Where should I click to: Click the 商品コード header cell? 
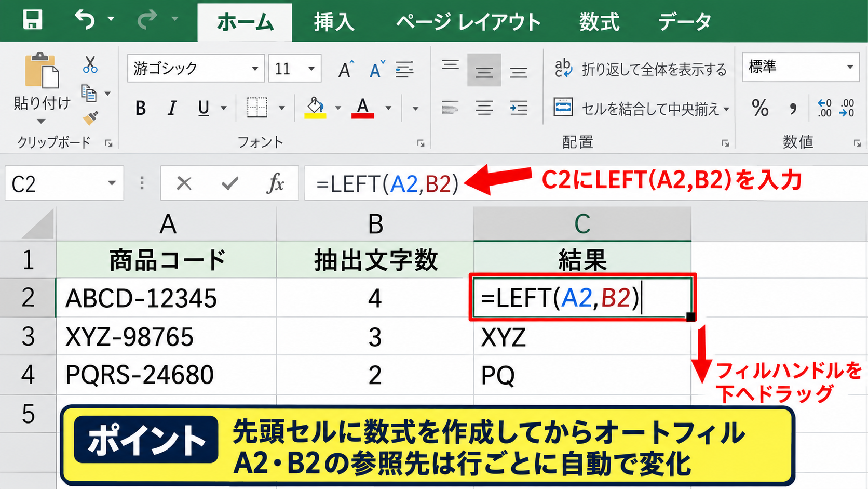click(x=166, y=260)
